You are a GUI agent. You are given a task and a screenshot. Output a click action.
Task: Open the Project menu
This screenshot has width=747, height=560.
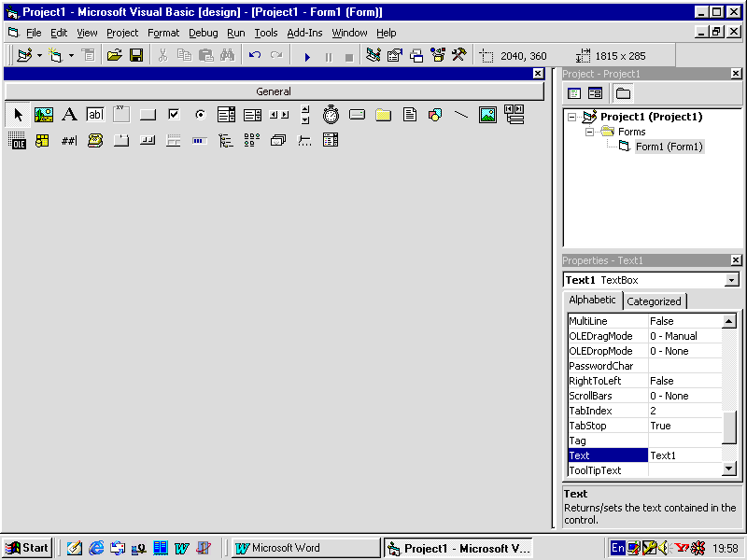pos(122,33)
